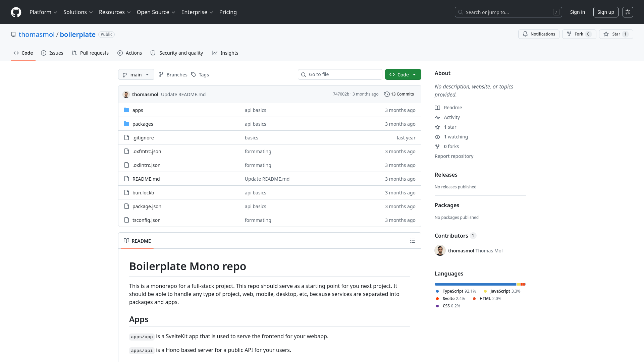644x362 pixels.
Task: Click the TypeScript 92.1% language entry
Action: [x=455, y=291]
